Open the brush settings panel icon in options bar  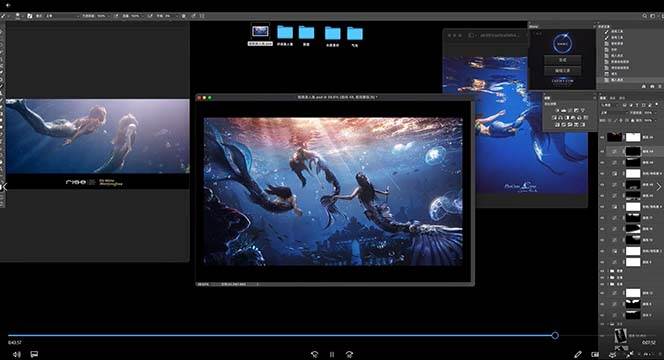tap(30, 16)
